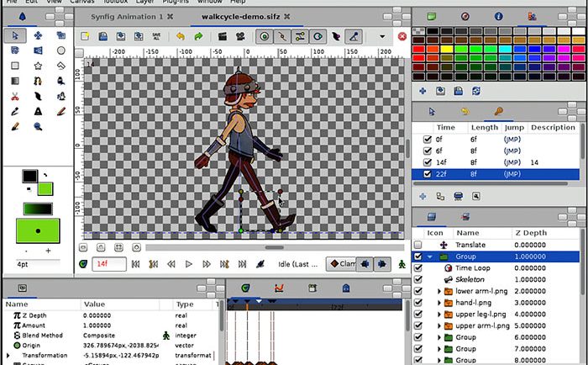
Task: Click the JMP link for 6f keyframe
Action: coord(512,150)
